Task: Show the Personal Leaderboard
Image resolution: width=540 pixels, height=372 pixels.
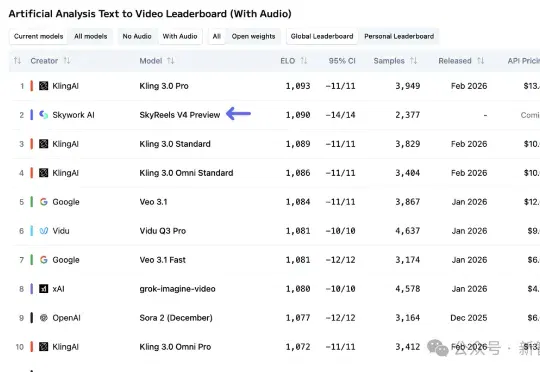Action: (x=399, y=36)
